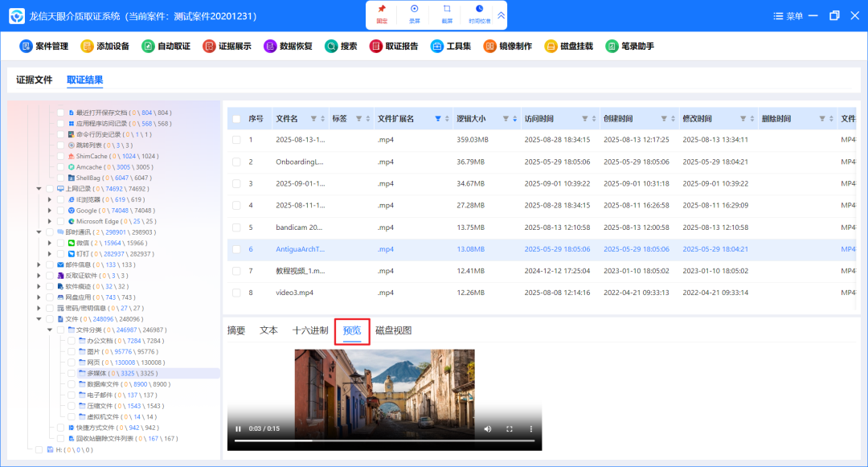Start 录屏 screen recording

[x=414, y=13]
